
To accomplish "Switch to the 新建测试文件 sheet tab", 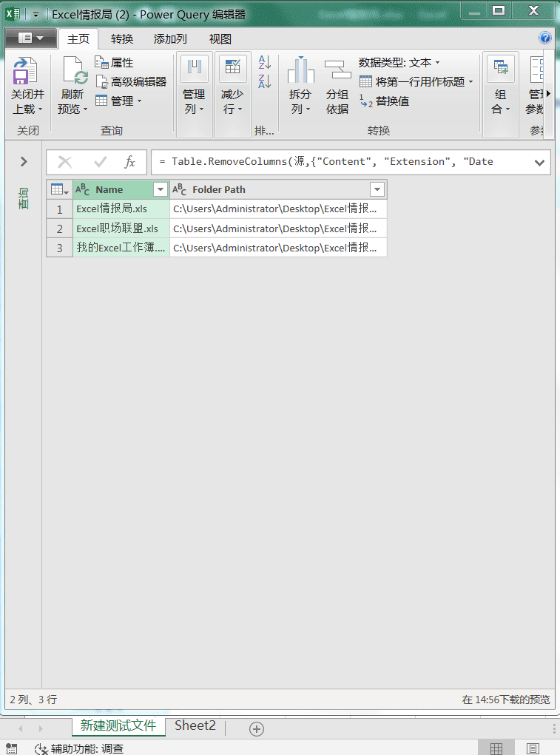I will [118, 725].
